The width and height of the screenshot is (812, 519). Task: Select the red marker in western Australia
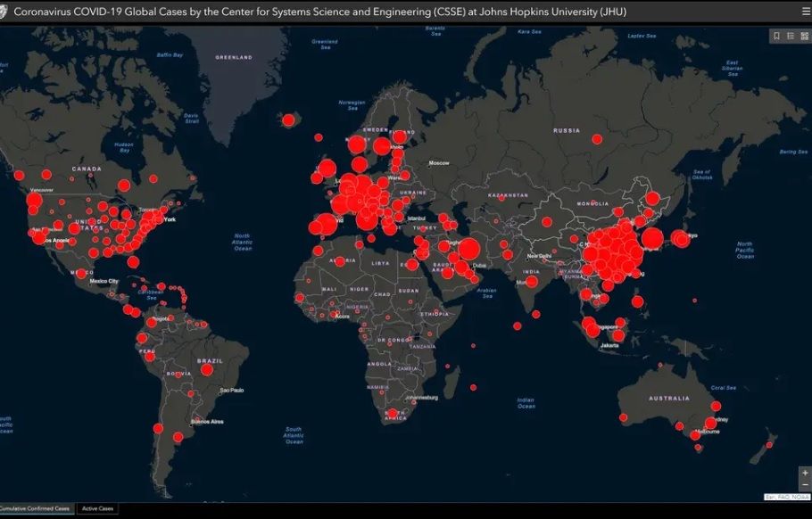tap(624, 417)
